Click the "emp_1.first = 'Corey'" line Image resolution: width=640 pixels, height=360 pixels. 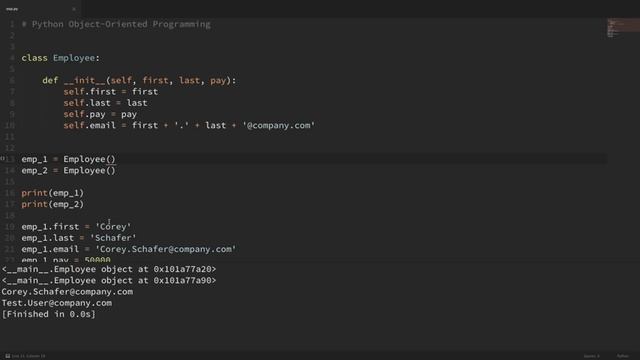(x=76, y=227)
